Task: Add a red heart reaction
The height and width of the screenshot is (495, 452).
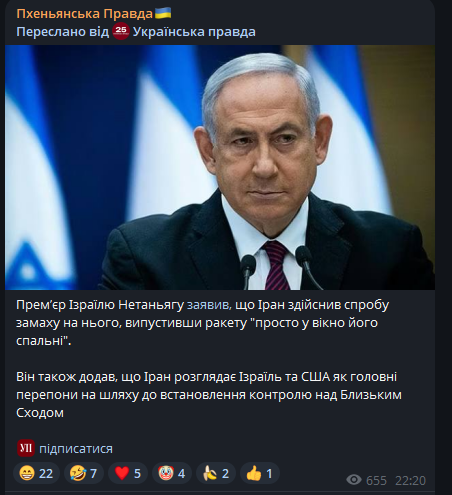Action: [x=128, y=473]
